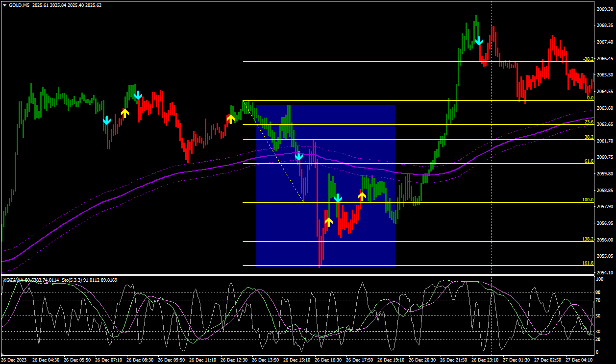This screenshot has height=364, width=616.
Task: Click the yellow up arrow just before 12:30
Action: click(x=231, y=119)
